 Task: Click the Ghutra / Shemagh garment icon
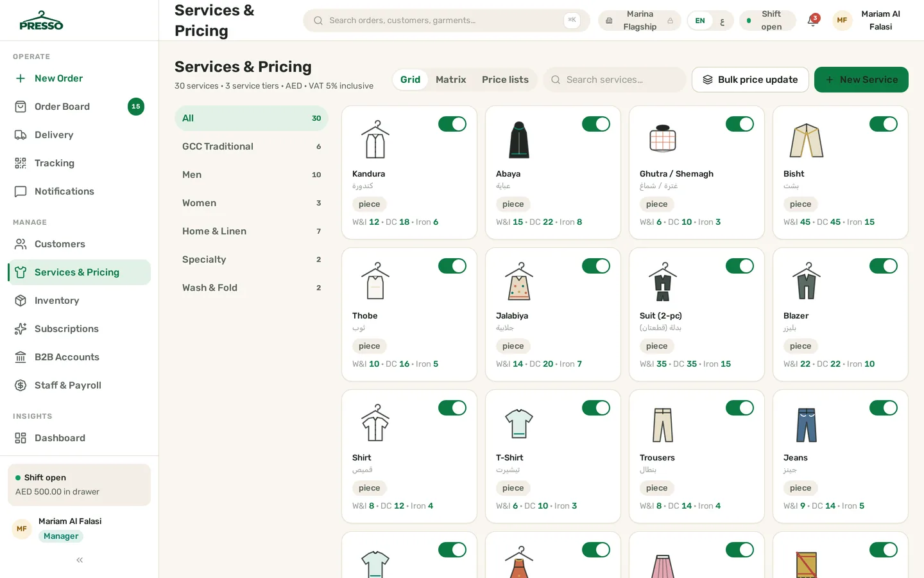[663, 138]
